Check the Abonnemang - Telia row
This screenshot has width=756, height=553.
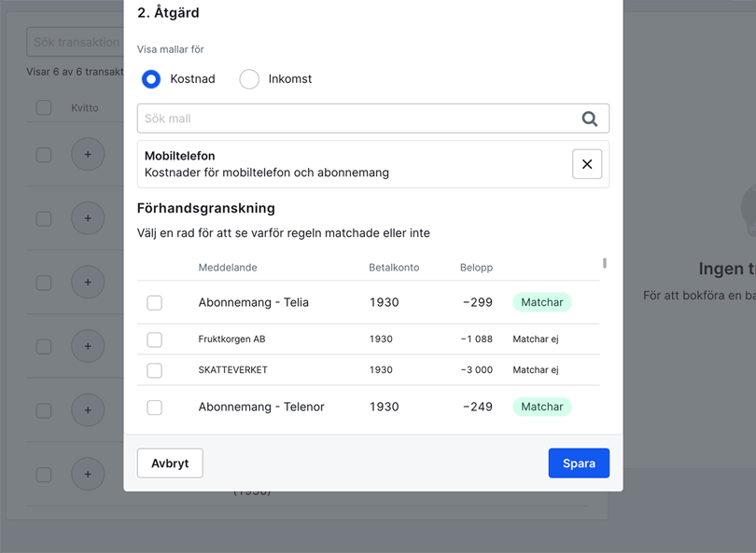pos(154,301)
